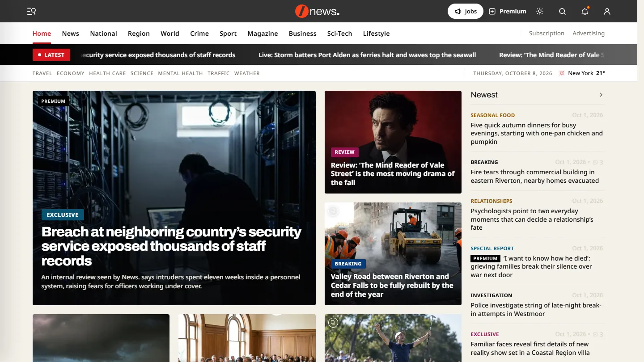Click the Subscription link
This screenshot has height=362, width=644.
pyautogui.click(x=547, y=33)
